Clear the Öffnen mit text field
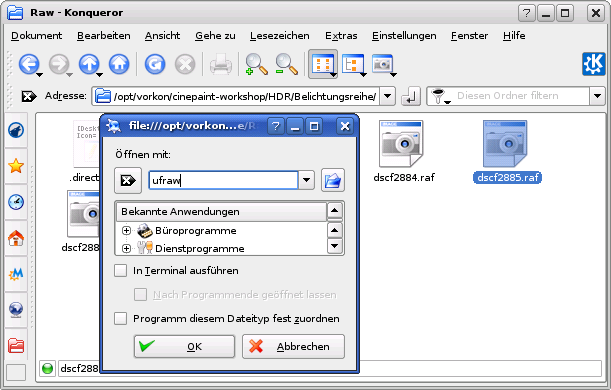The image size is (611, 390). click(x=128, y=180)
